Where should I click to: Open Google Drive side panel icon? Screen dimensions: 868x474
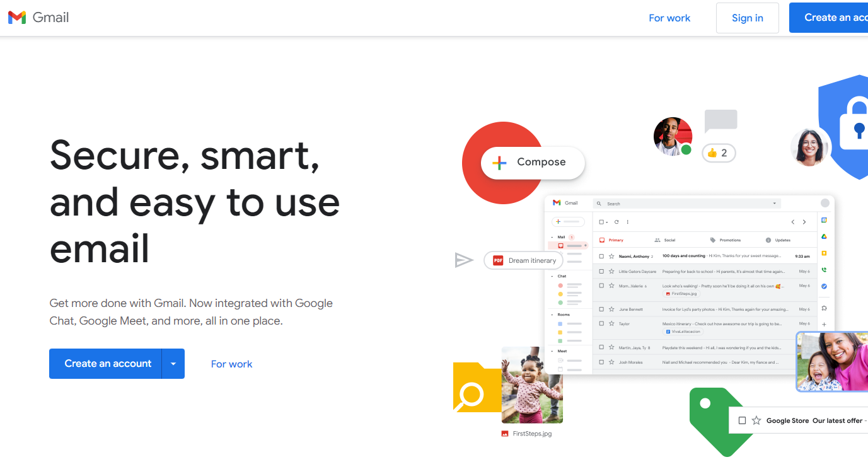(824, 236)
